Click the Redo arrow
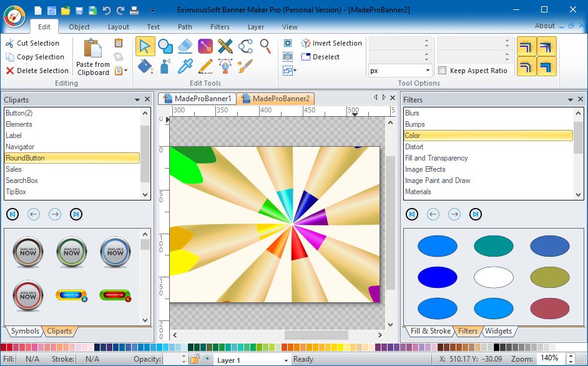 (120, 10)
